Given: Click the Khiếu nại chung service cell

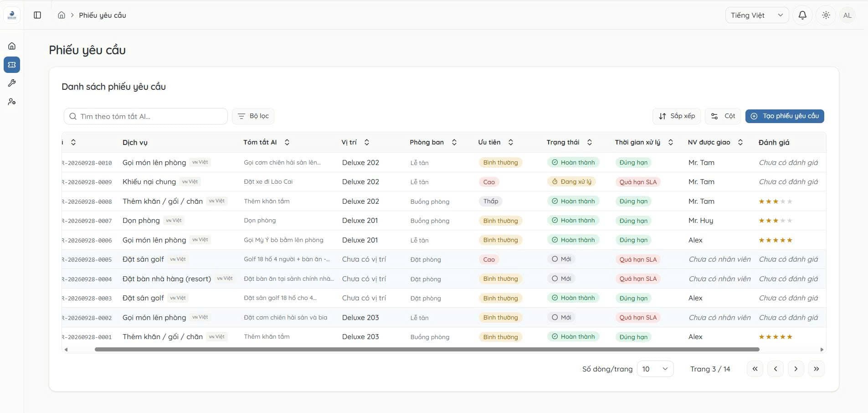Looking at the screenshot, I should 149,182.
